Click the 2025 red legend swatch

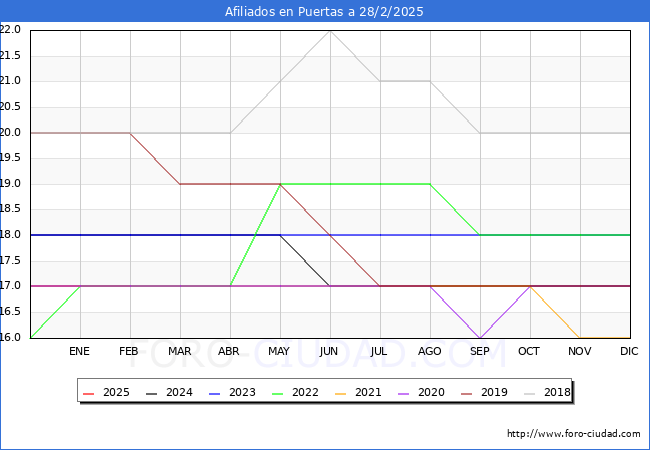pos(89,393)
